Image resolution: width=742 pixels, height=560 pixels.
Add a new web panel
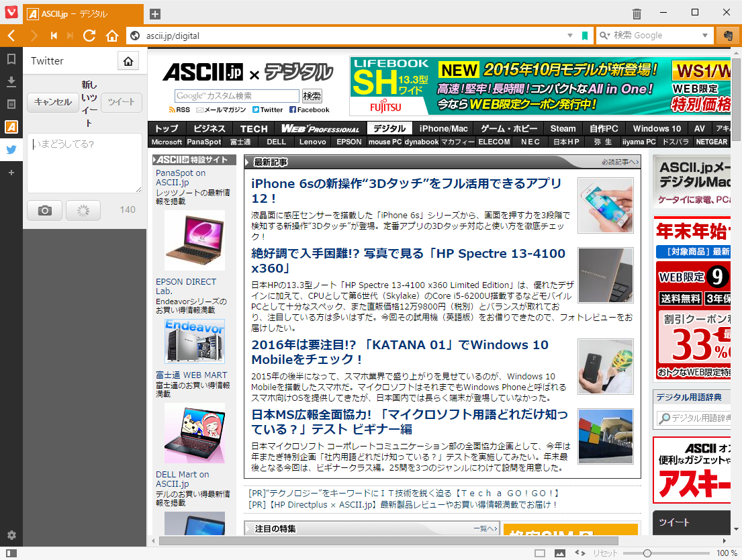coord(11,173)
